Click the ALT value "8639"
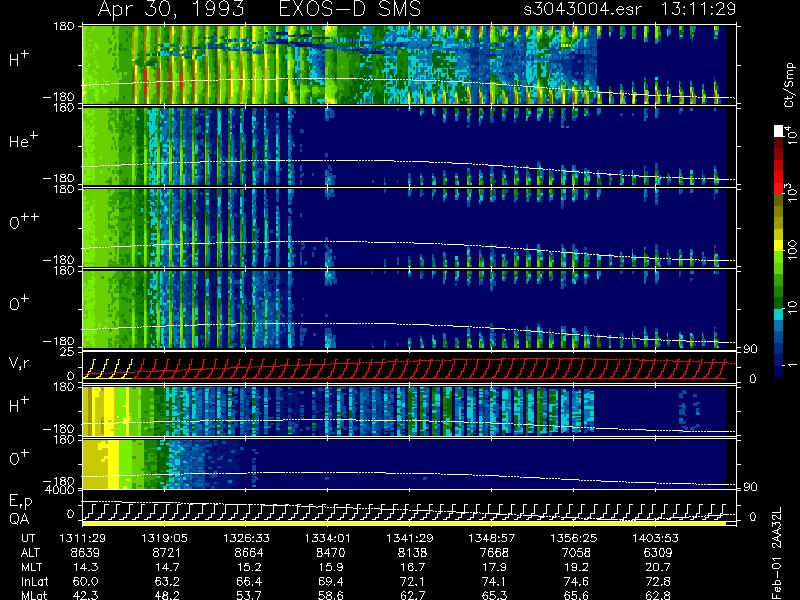800x600 pixels. click(x=85, y=553)
